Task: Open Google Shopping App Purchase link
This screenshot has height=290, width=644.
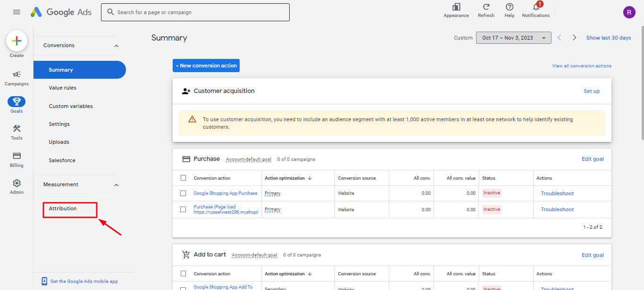Action: tap(226, 193)
